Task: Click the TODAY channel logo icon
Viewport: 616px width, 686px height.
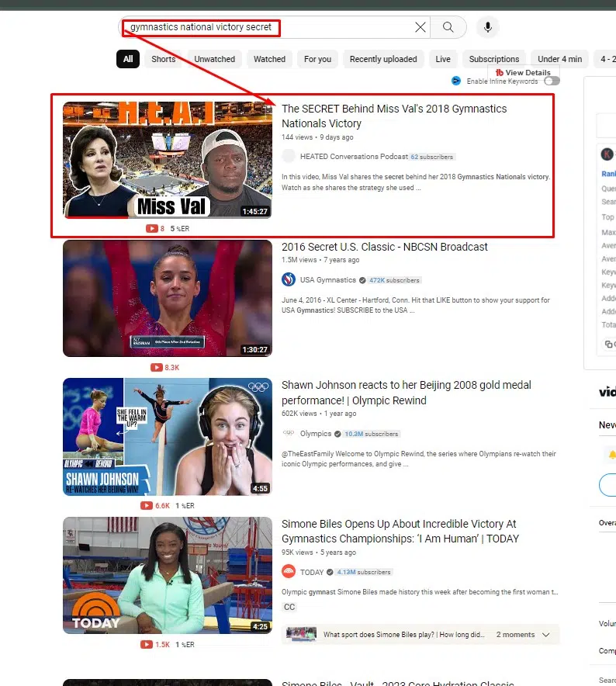Action: (289, 572)
